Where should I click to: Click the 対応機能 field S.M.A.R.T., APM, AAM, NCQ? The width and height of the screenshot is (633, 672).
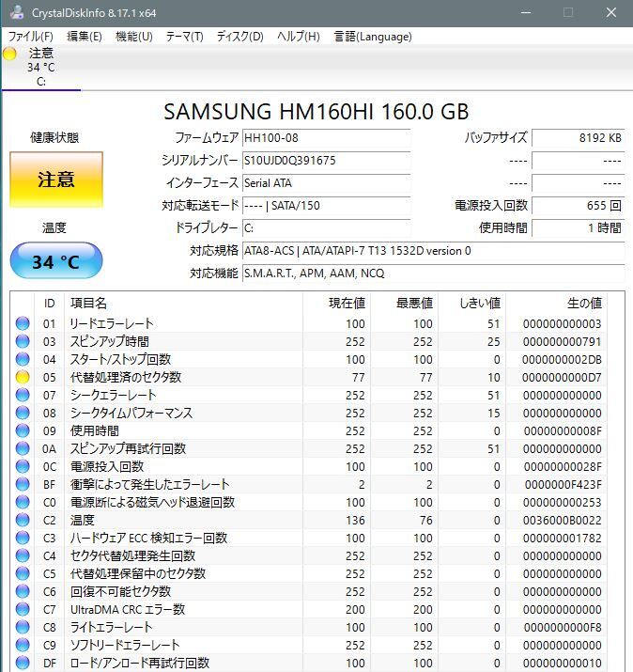[x=433, y=273]
